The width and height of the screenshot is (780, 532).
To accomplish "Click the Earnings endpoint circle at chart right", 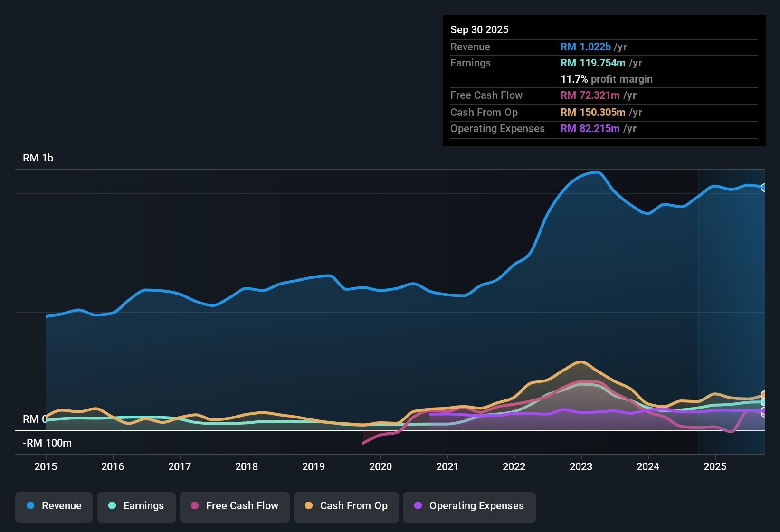I will (x=764, y=401).
